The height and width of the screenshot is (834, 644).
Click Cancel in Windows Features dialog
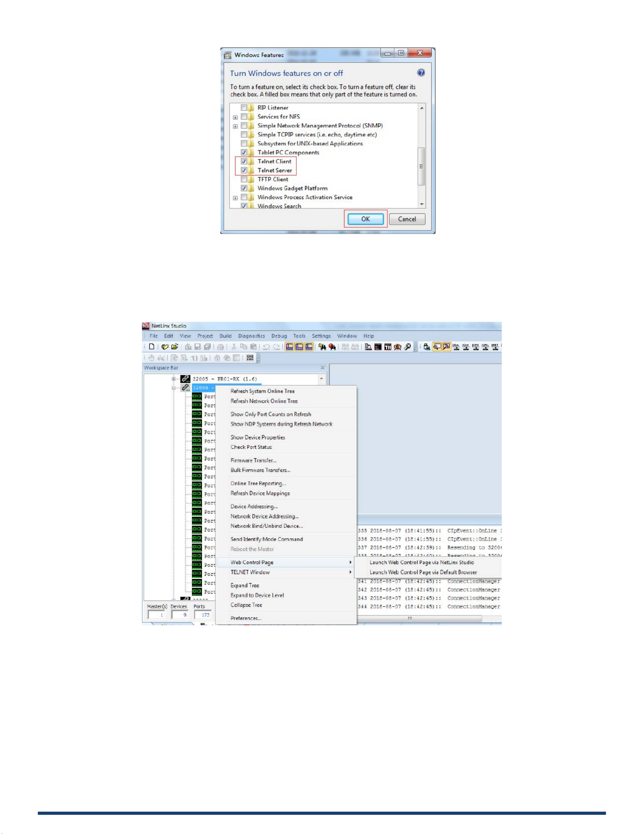407,219
